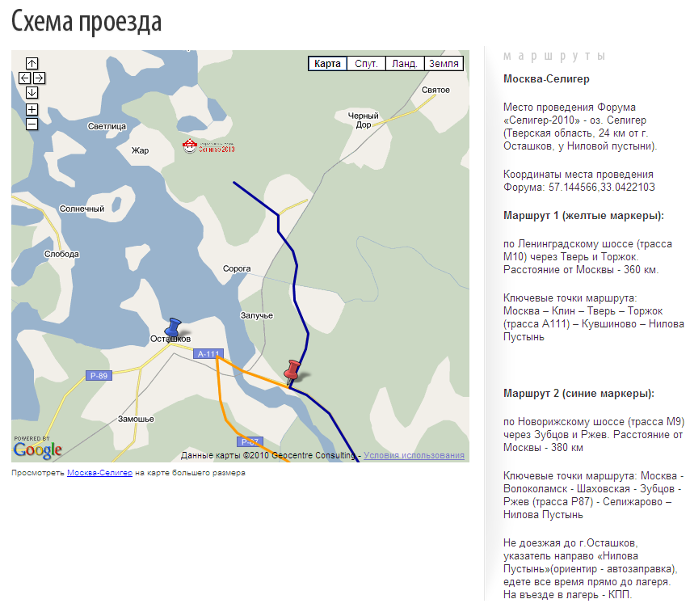Screen dimensions: 690x616
Task: Switch to Ланд. terrain view
Action: point(405,63)
